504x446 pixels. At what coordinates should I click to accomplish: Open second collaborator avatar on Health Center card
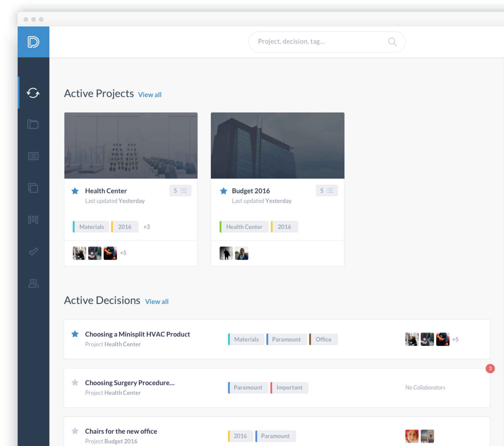point(95,253)
